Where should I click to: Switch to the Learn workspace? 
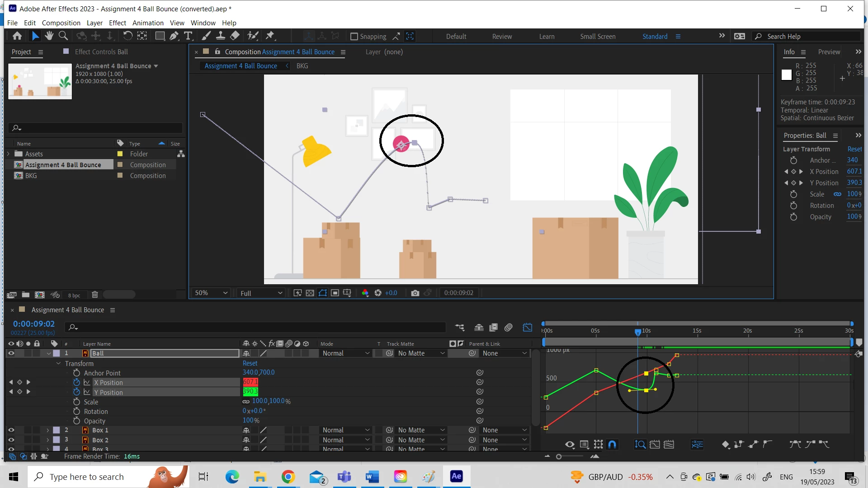click(547, 36)
